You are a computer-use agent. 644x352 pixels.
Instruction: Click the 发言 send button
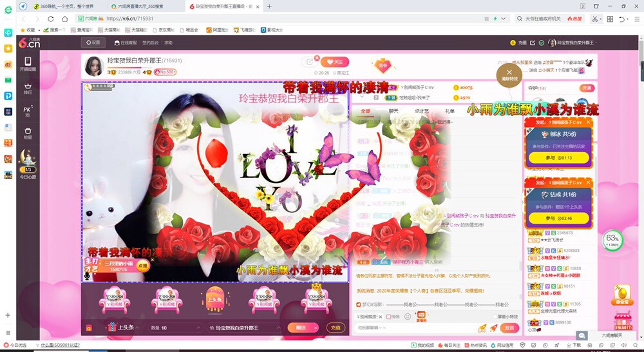(x=509, y=328)
